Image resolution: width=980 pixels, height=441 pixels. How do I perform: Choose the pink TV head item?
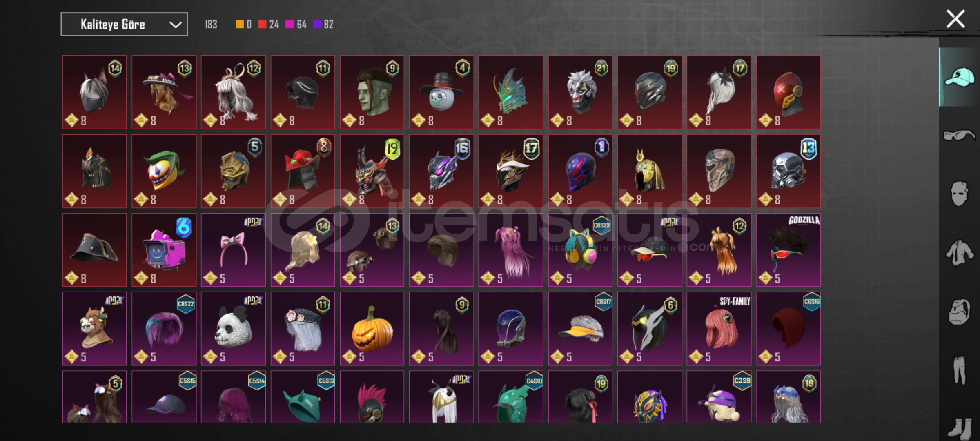tap(164, 250)
